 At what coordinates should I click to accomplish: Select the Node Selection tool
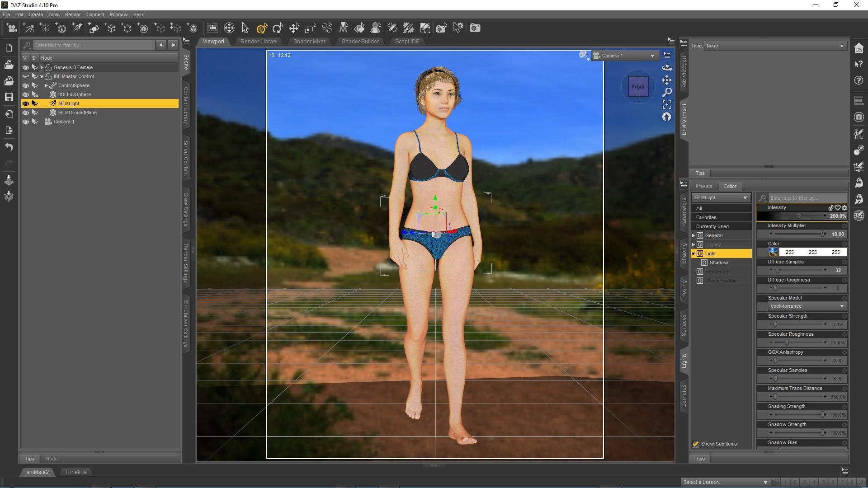coord(245,28)
